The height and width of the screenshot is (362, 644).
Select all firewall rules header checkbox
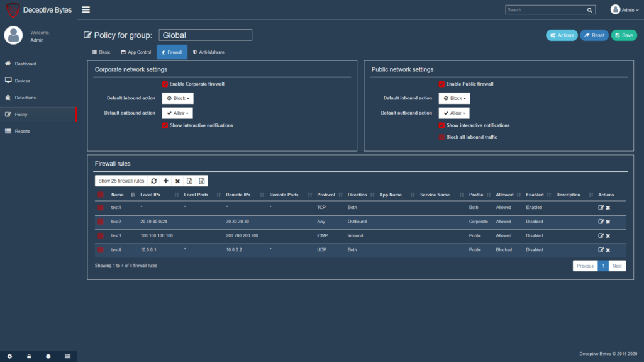point(101,195)
